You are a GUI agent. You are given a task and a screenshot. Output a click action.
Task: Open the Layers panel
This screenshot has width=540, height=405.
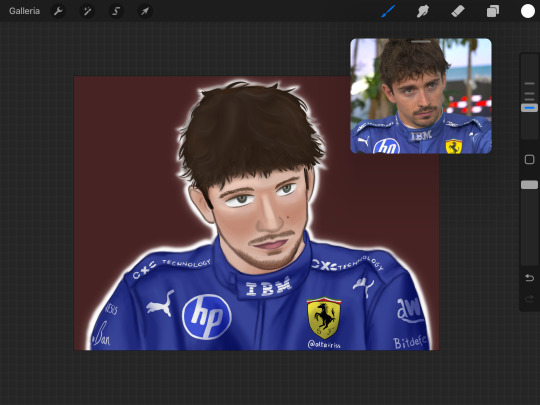[492, 11]
